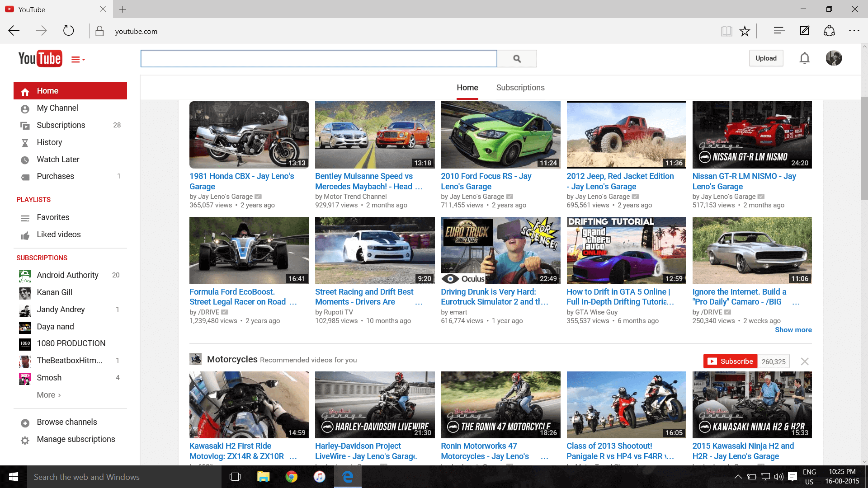868x488 pixels.
Task: Open the Edge Hub icon
Action: point(779,31)
